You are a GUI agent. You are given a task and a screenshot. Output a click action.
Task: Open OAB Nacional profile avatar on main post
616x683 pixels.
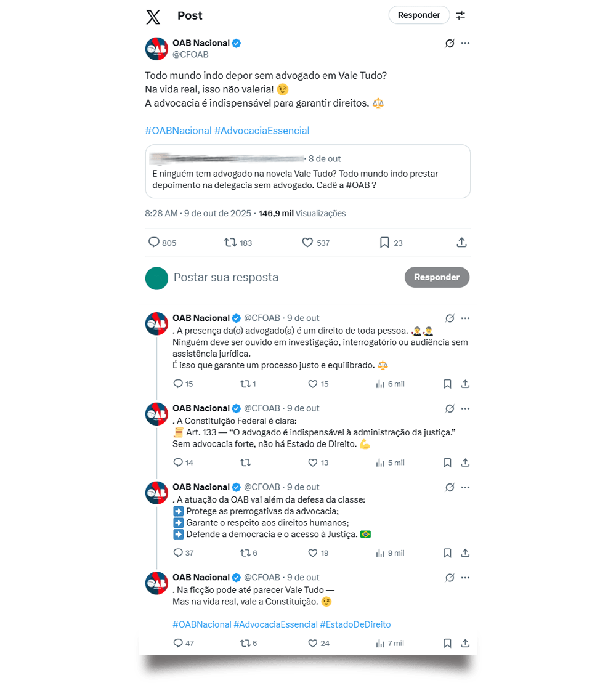tap(156, 49)
